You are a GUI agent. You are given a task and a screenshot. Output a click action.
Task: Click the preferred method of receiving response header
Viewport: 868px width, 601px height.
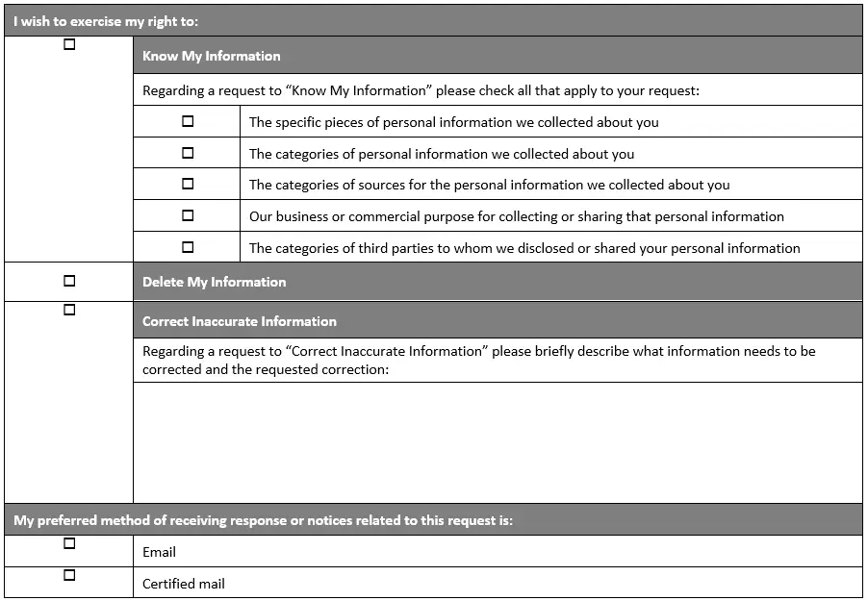coord(263,520)
